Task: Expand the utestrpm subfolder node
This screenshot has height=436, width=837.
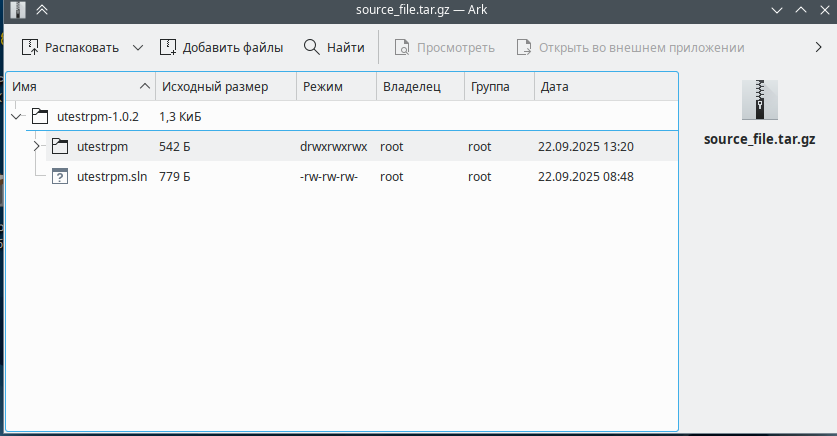Action: pyautogui.click(x=36, y=146)
